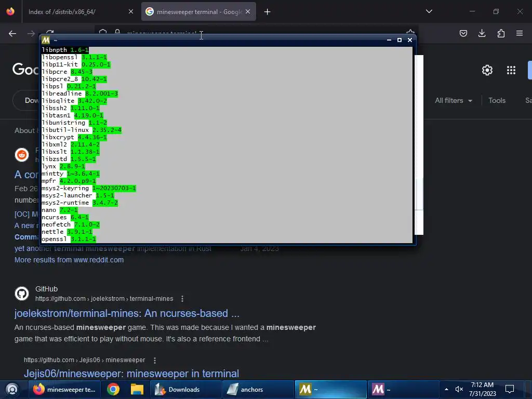Switch to Firefox minesweeper taskbar item
Screen dimensions: 532x399
coord(64,390)
